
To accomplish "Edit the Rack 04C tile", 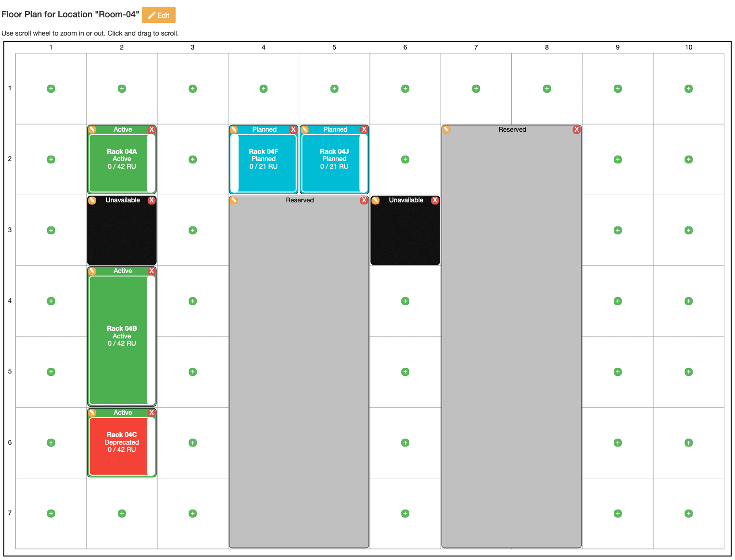I will pos(92,413).
